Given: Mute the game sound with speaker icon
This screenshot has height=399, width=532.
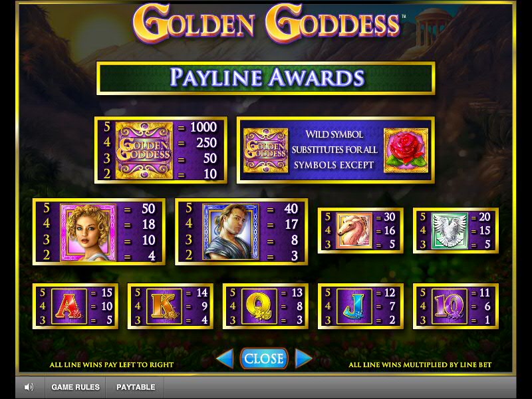Looking at the screenshot, I should (x=29, y=387).
